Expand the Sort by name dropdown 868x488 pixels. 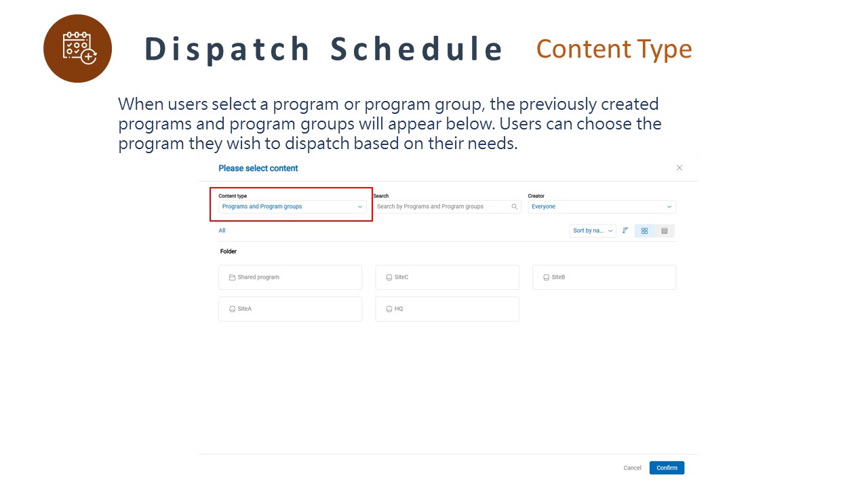(593, 231)
